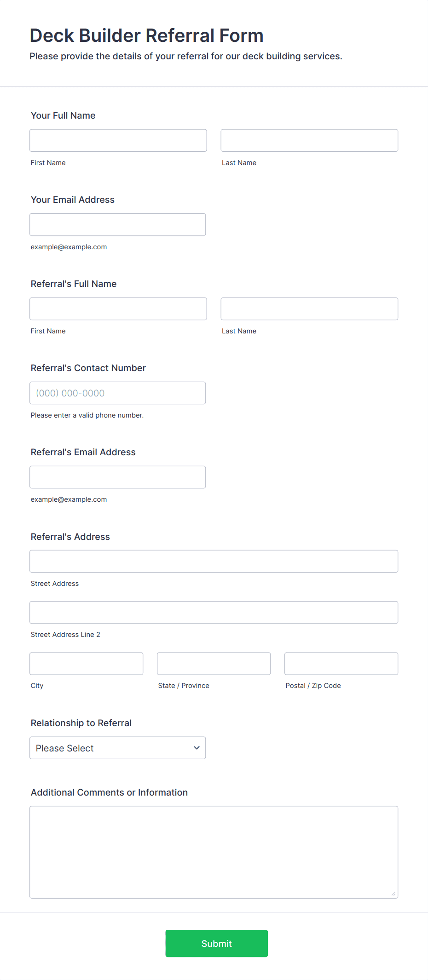Viewport: 428px width, 980px height.
Task: Focus the Street Address Line 2 field
Action: point(214,612)
